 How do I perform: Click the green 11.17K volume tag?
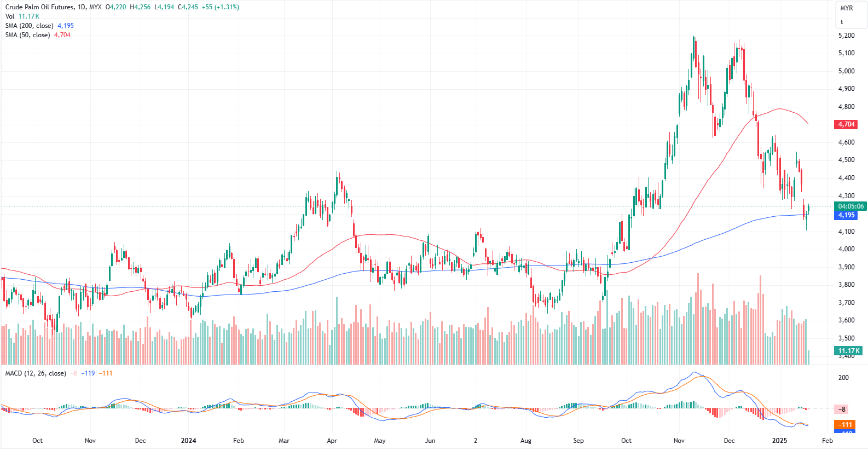(x=848, y=351)
